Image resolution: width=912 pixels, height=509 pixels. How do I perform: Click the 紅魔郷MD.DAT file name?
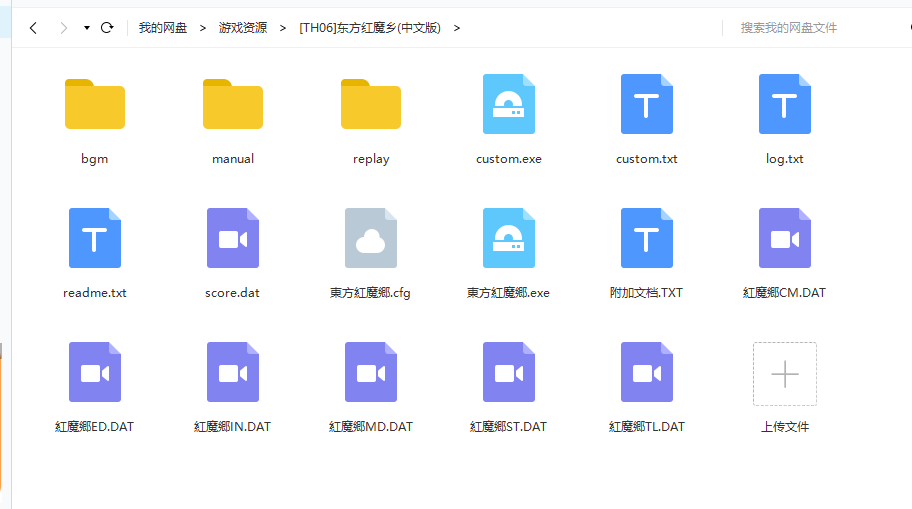tap(370, 427)
